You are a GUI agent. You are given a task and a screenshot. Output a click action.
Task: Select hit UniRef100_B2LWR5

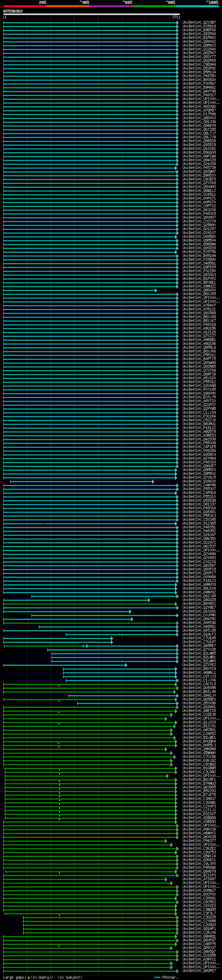pyautogui.click(x=199, y=653)
